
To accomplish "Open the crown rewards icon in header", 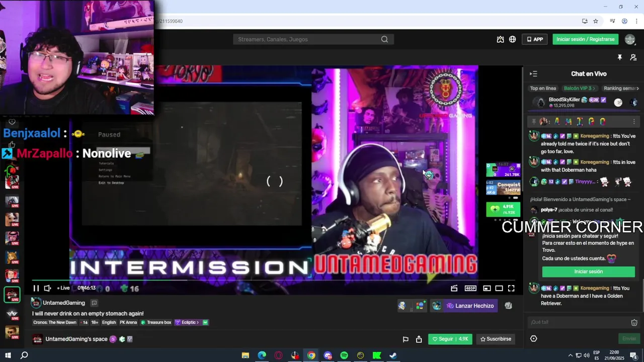I will (500, 39).
